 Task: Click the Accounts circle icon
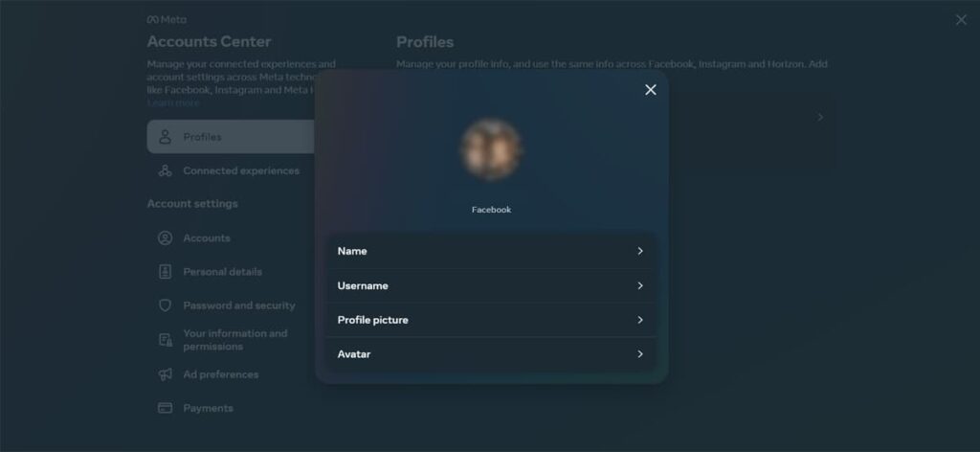[165, 238]
